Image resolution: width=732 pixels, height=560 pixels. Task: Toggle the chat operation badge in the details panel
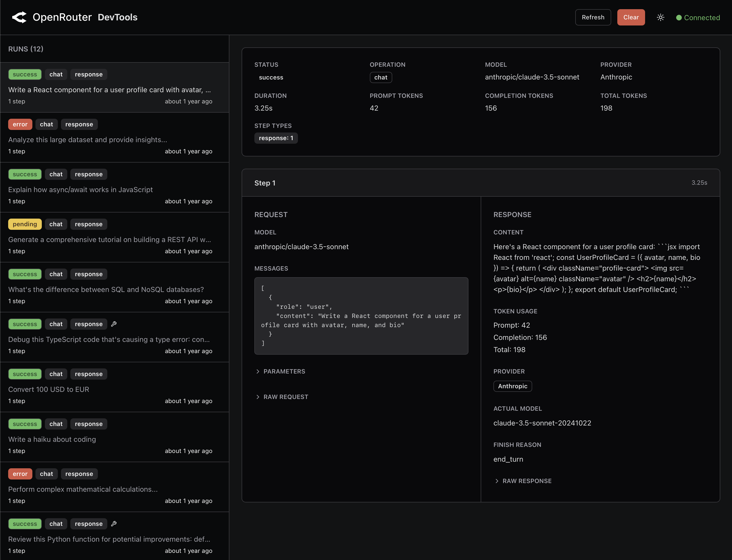click(x=381, y=77)
